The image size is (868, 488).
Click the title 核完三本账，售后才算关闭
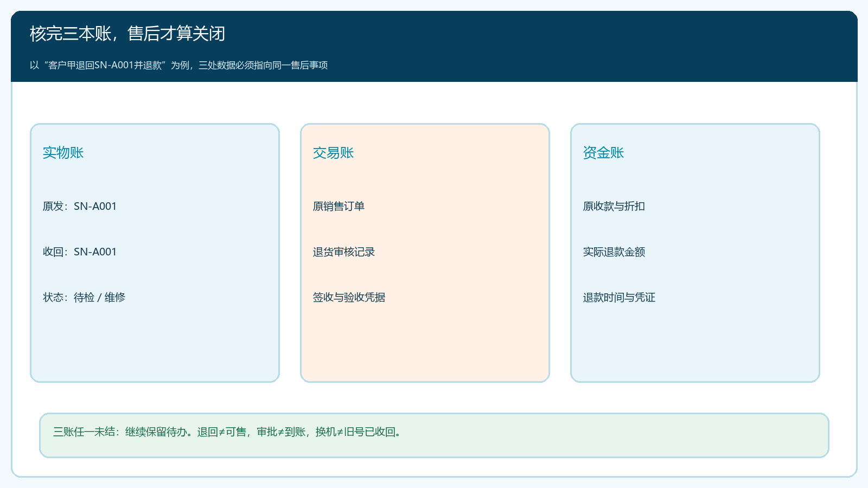[x=127, y=34]
